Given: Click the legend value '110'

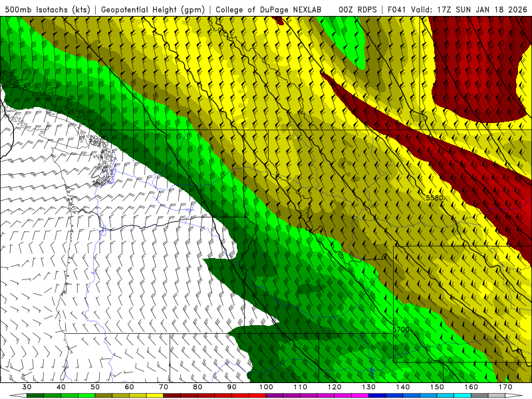Looking at the screenshot, I should click(301, 387).
